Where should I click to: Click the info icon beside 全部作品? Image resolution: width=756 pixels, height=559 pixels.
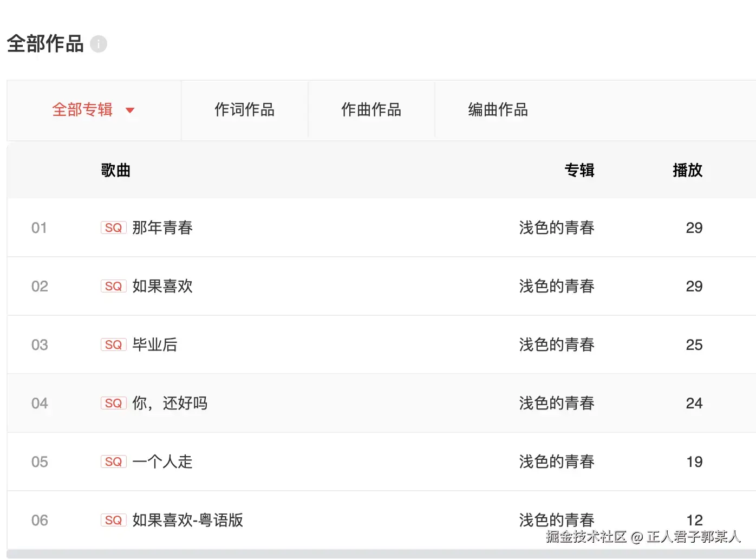99,44
